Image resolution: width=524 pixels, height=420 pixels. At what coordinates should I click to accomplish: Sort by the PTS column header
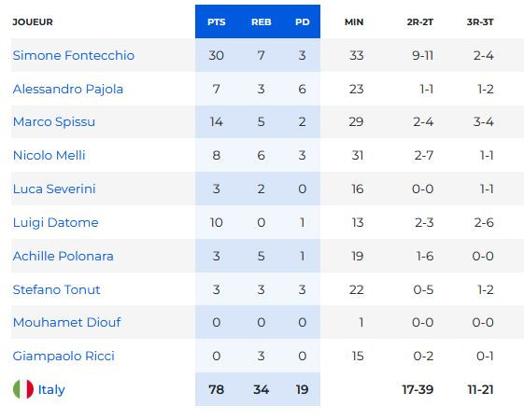click(x=216, y=22)
